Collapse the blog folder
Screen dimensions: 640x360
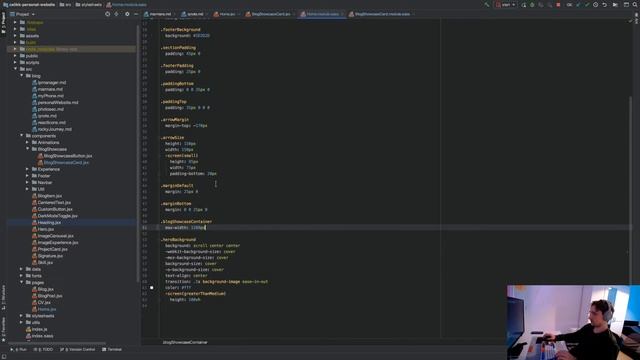(x=22, y=76)
